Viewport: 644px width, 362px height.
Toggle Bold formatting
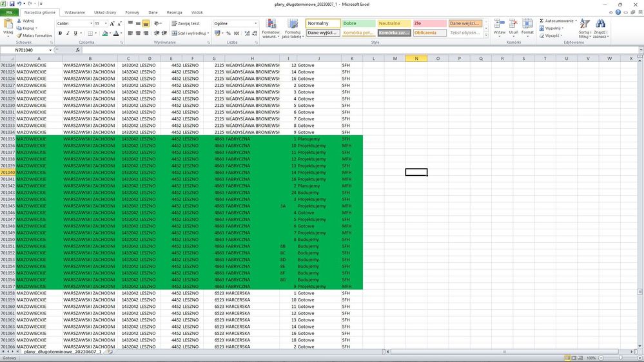60,33
